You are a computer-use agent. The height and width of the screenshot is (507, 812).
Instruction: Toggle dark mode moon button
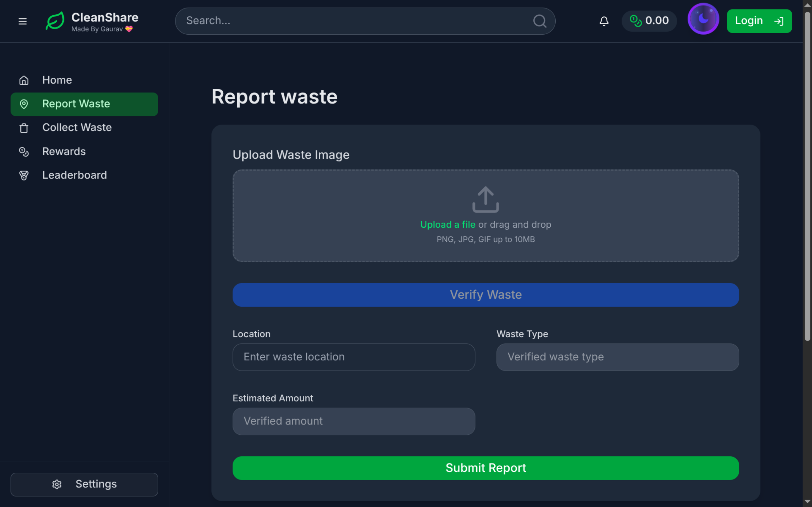point(703,19)
